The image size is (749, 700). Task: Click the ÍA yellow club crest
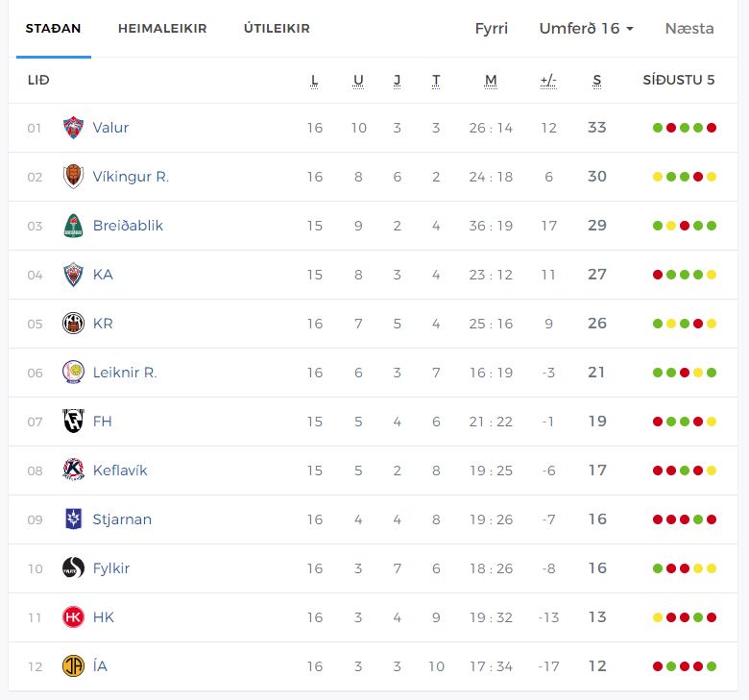(x=73, y=666)
